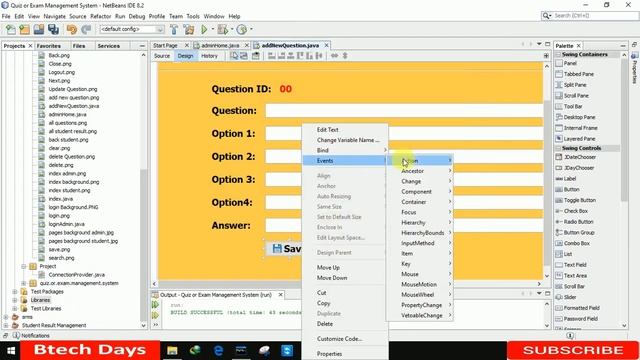The image size is (640, 360).
Task: Open the Refactor menu
Action: pos(100,16)
